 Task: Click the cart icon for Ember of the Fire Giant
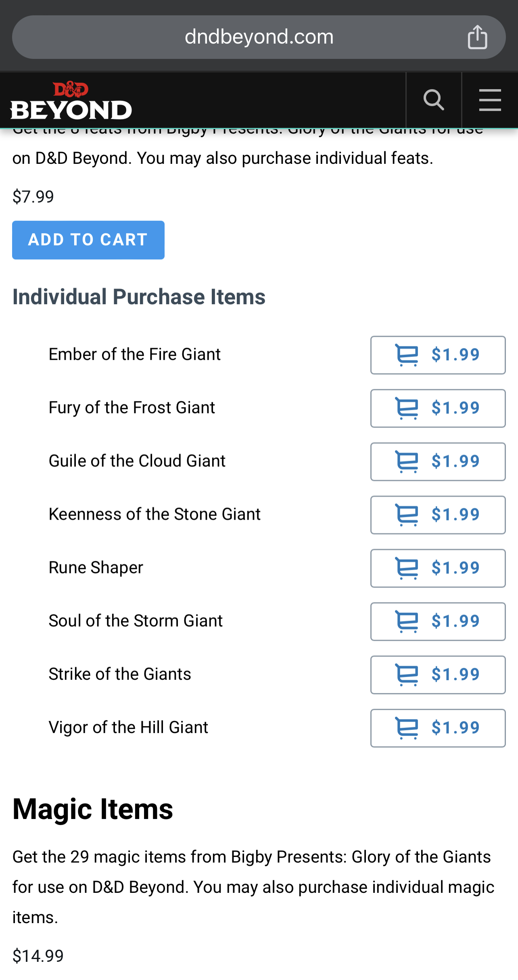pos(407,355)
